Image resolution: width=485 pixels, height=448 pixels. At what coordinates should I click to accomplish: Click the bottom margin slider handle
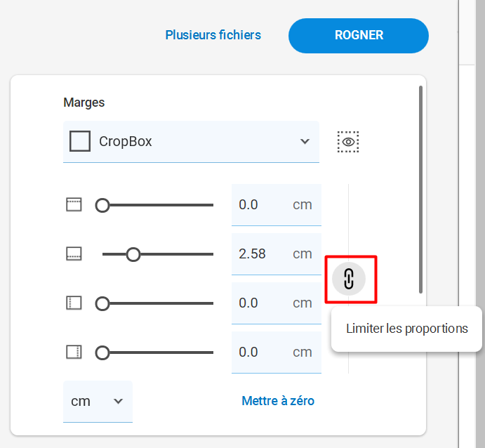point(133,254)
